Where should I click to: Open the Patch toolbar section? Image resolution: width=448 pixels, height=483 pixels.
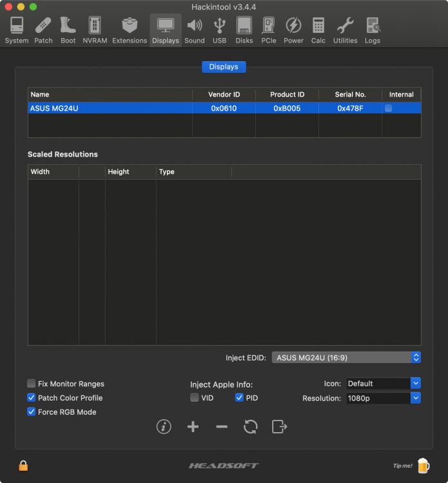[43, 30]
